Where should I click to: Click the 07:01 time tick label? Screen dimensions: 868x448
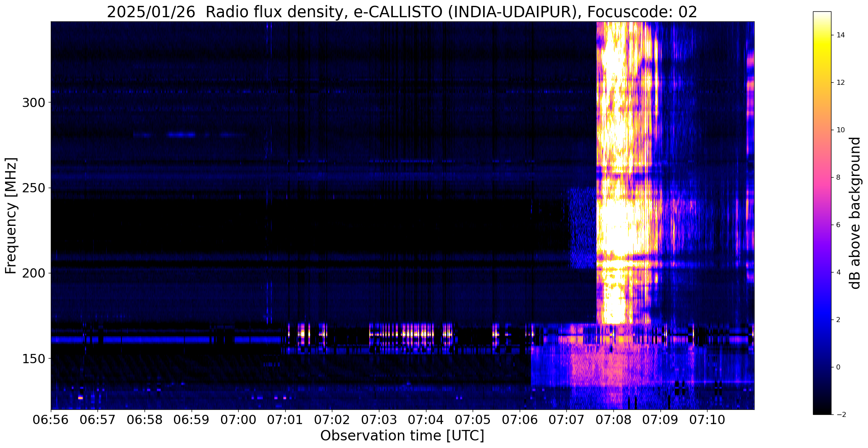coord(286,420)
